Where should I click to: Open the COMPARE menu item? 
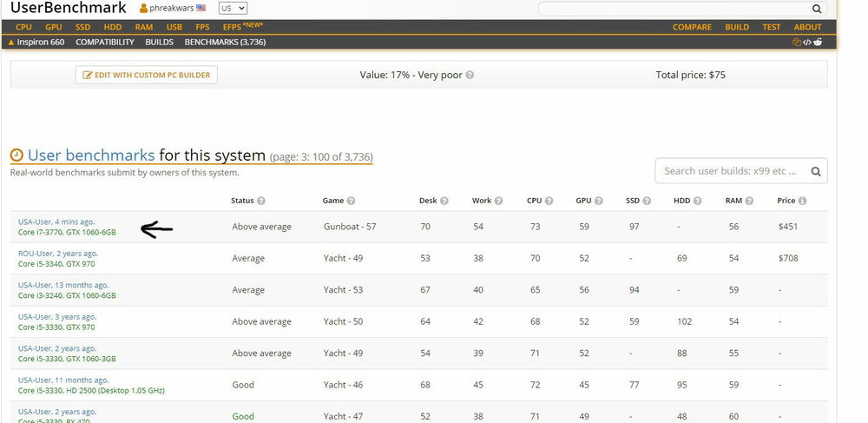click(692, 27)
